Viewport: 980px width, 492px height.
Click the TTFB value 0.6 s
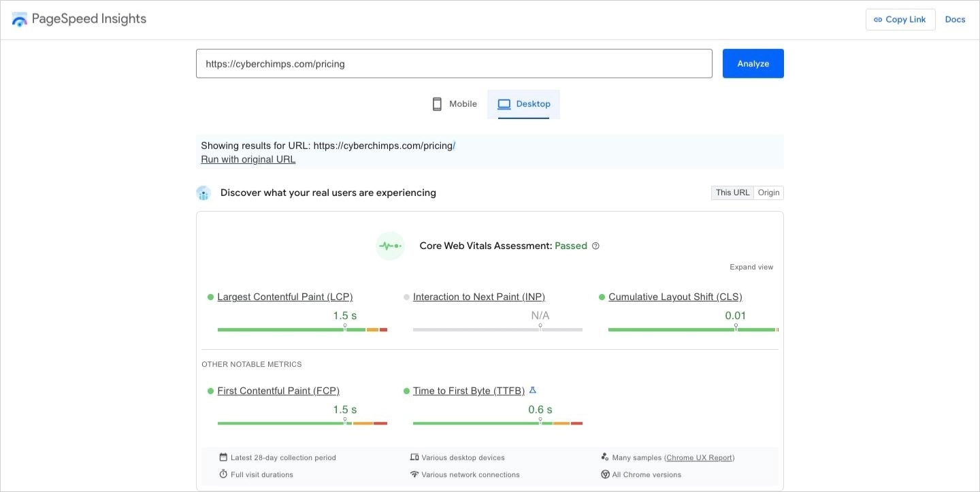point(540,410)
